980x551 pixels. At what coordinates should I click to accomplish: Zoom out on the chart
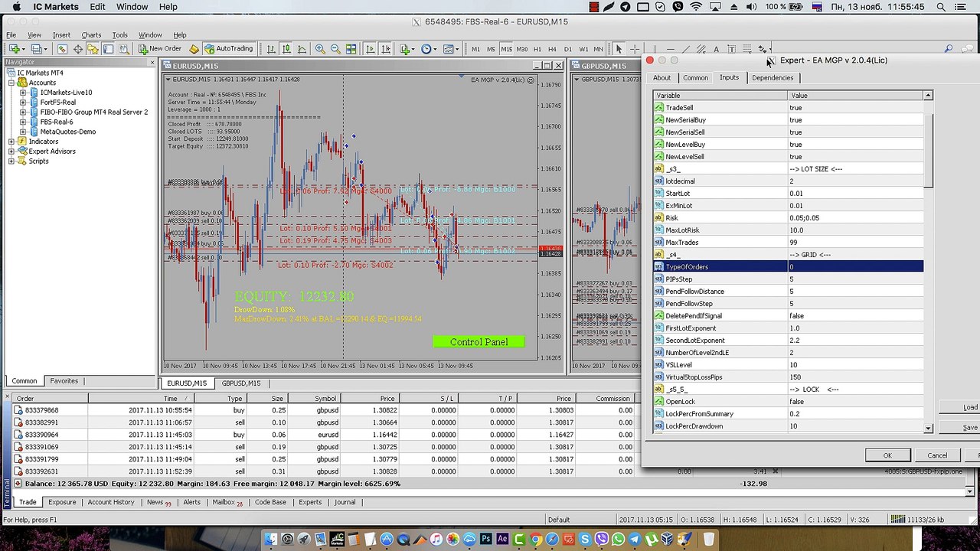point(335,49)
